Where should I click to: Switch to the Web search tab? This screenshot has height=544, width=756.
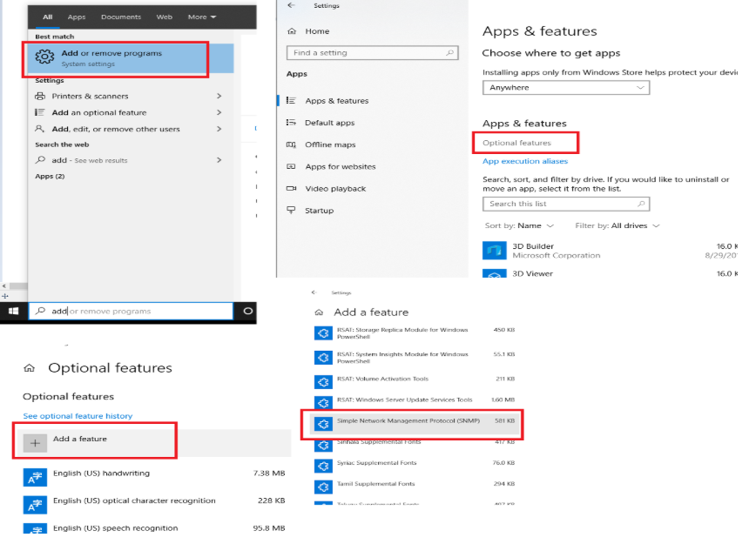click(x=164, y=17)
